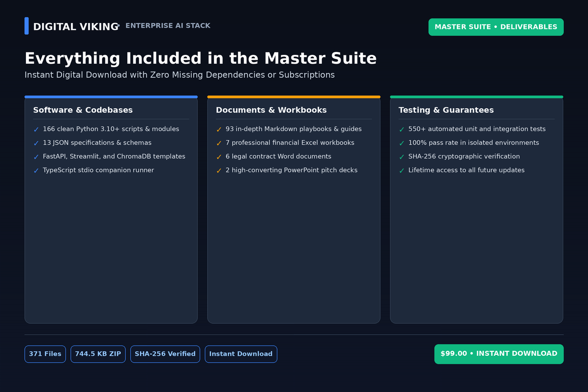Select the Software & Codebases heading
Screen dimensions: 588x392
pyautogui.click(x=83, y=110)
